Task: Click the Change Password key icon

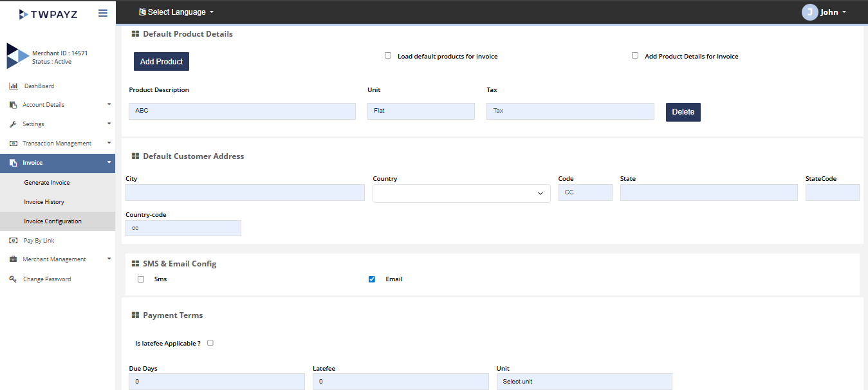Action: pos(13,279)
